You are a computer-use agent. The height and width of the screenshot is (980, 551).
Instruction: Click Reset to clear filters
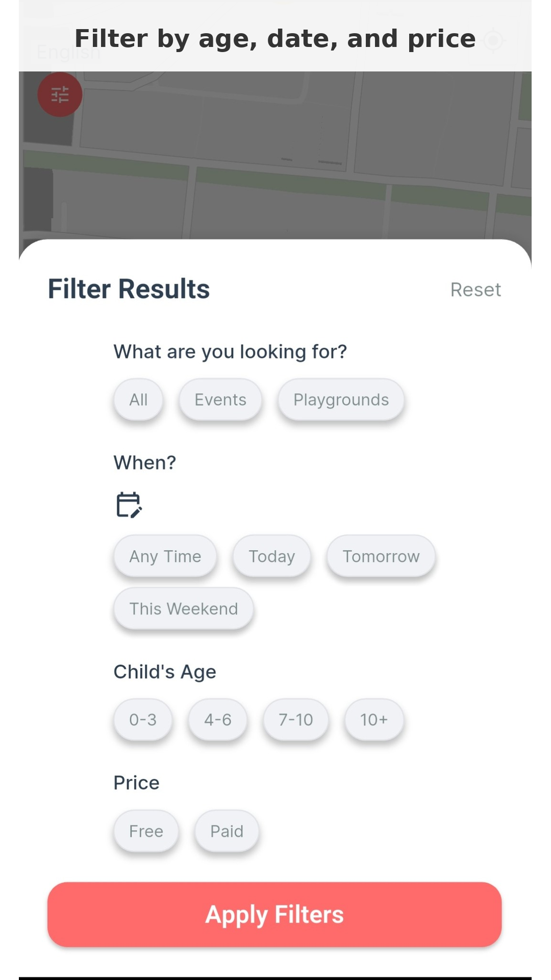pyautogui.click(x=475, y=290)
